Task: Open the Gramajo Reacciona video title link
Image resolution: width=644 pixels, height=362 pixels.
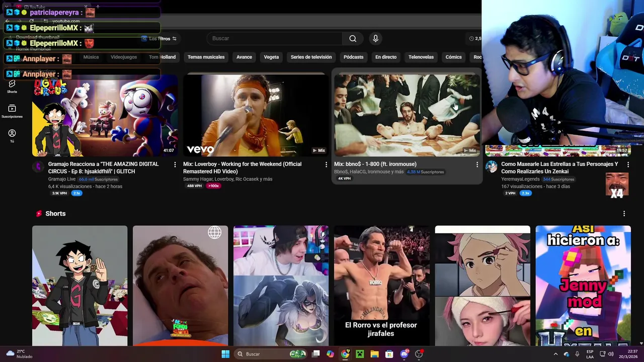Action: click(x=103, y=167)
